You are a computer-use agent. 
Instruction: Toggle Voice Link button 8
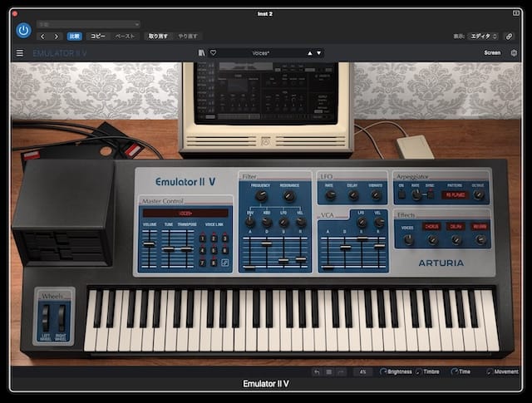click(x=214, y=263)
